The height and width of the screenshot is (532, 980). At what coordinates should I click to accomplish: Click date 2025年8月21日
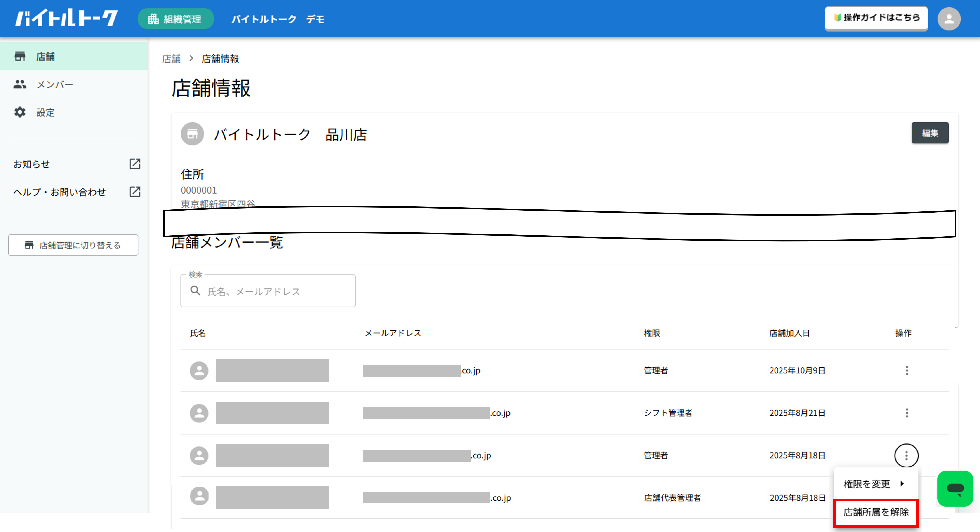pos(797,413)
